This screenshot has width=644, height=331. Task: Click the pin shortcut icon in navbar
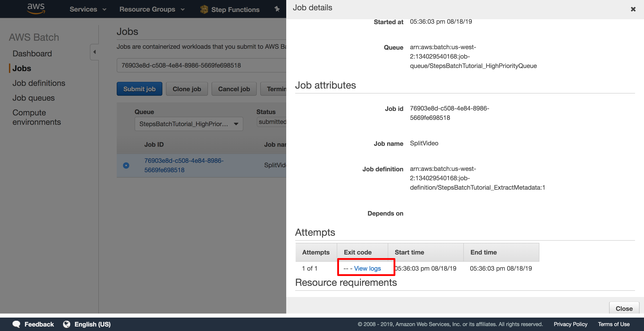click(277, 9)
